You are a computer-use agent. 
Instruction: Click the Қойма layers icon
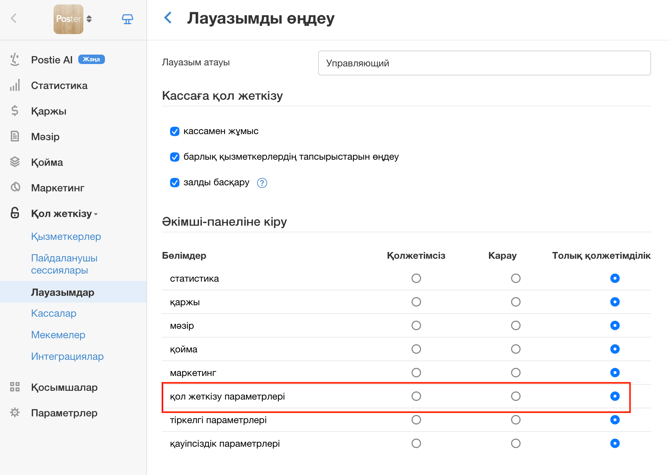(15, 162)
